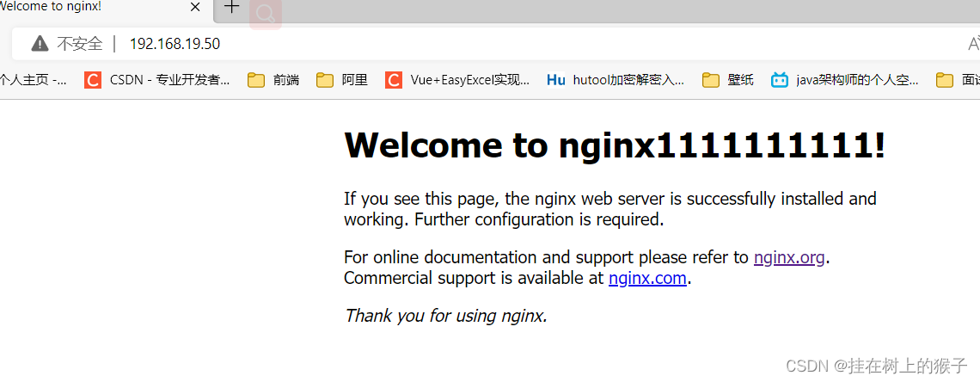The height and width of the screenshot is (382, 980).
Task: Click the 'Further configuration is required' sentence
Action: (537, 219)
